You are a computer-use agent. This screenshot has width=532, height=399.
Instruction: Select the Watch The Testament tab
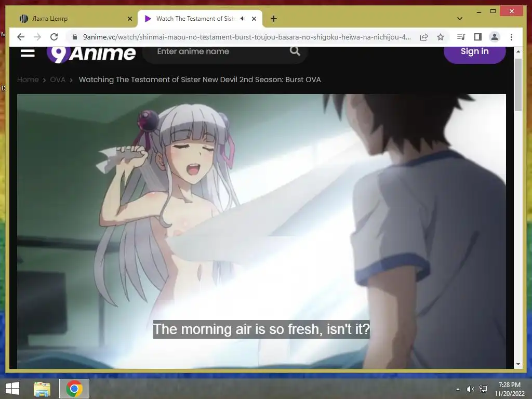[x=200, y=19]
